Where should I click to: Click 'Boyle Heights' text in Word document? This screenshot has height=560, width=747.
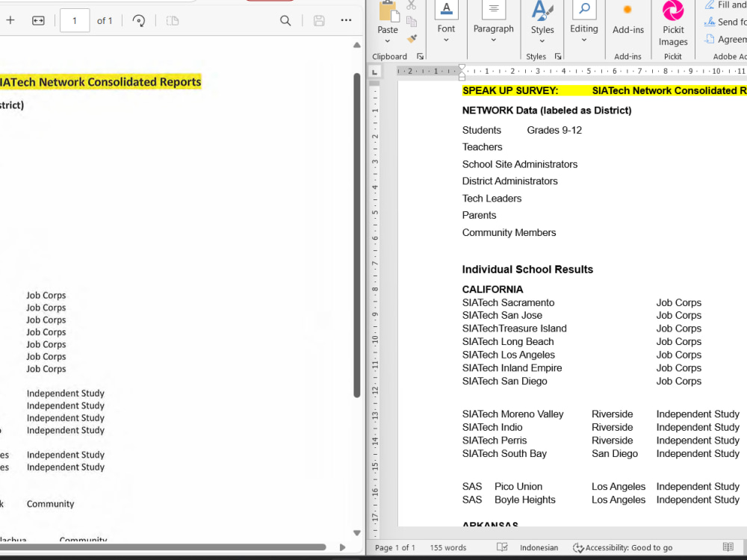click(x=524, y=500)
